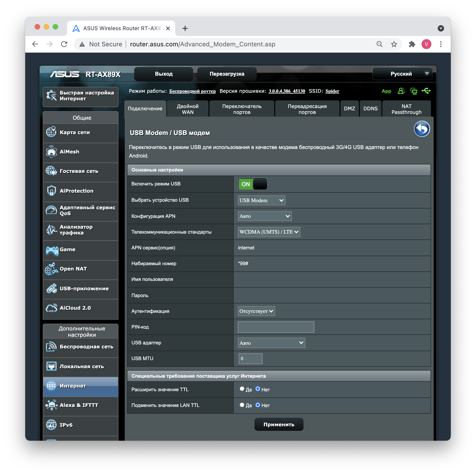Open Карта сети network map
The height and width of the screenshot is (474, 476).
coord(81,133)
